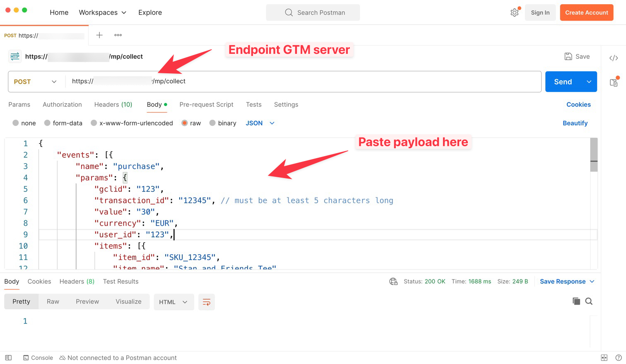The width and height of the screenshot is (626, 364).
Task: Add a new request tab with plus icon
Action: point(99,35)
